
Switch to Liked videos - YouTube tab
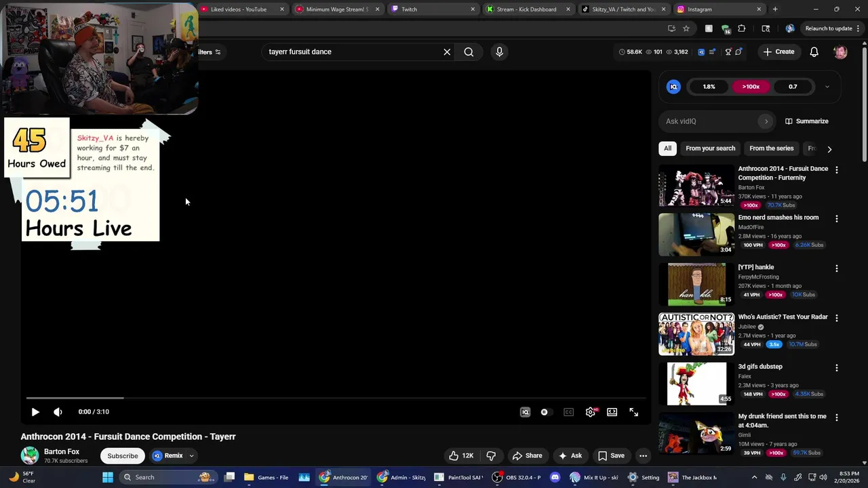243,9
